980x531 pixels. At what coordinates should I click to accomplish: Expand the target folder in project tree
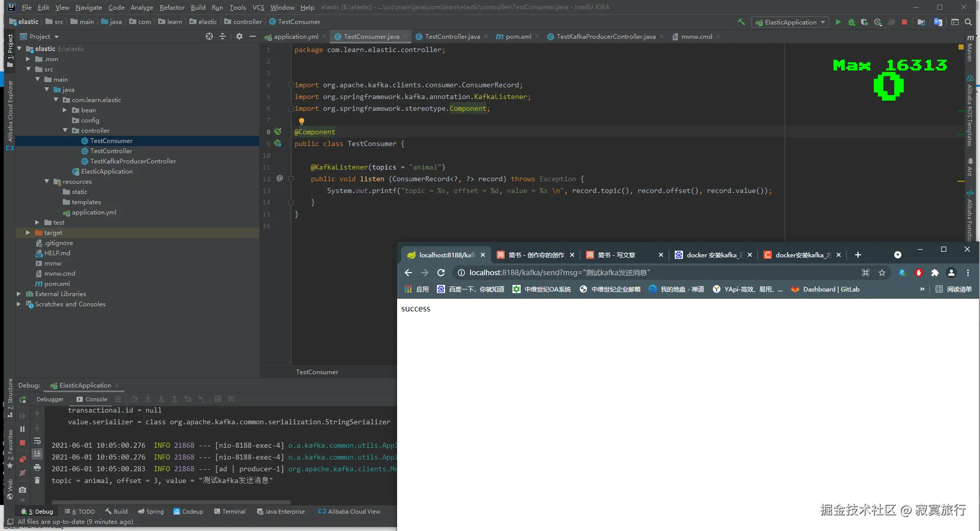(28, 233)
